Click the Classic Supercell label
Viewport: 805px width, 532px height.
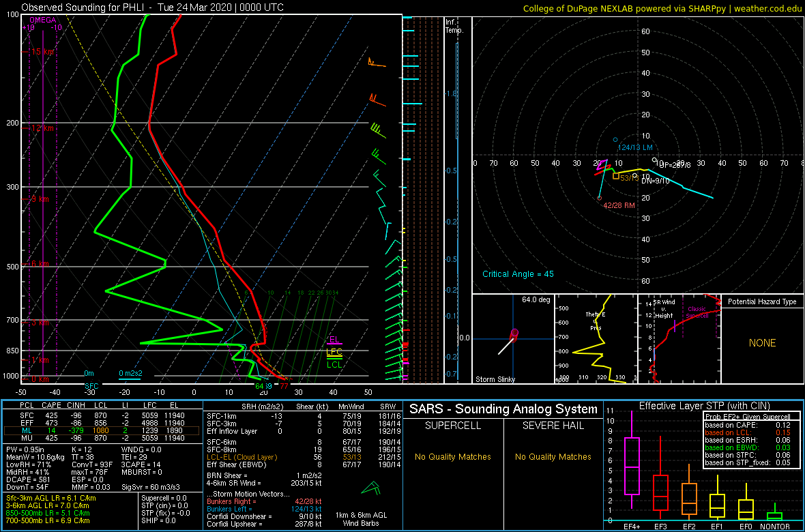697,312
